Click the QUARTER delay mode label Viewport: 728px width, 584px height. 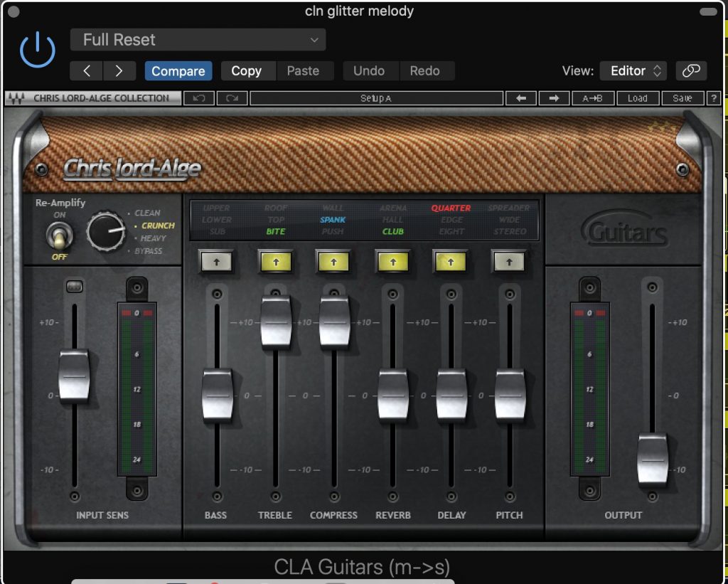pyautogui.click(x=451, y=208)
